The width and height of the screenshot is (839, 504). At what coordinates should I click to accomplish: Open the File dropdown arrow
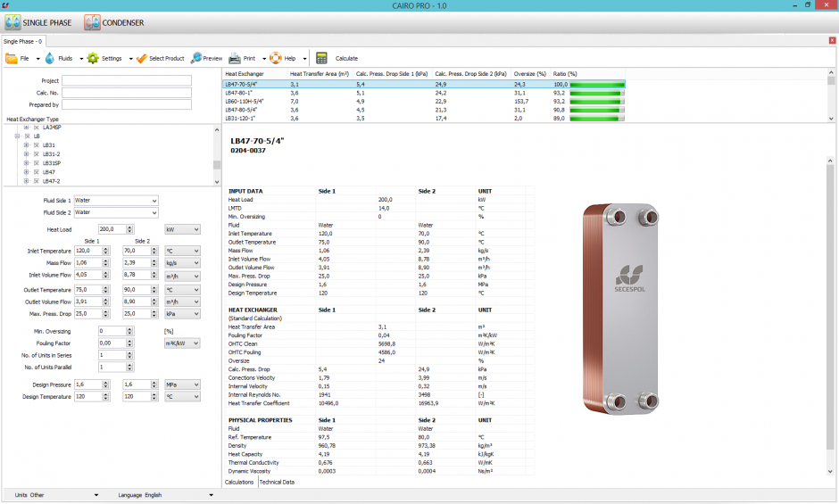point(38,59)
